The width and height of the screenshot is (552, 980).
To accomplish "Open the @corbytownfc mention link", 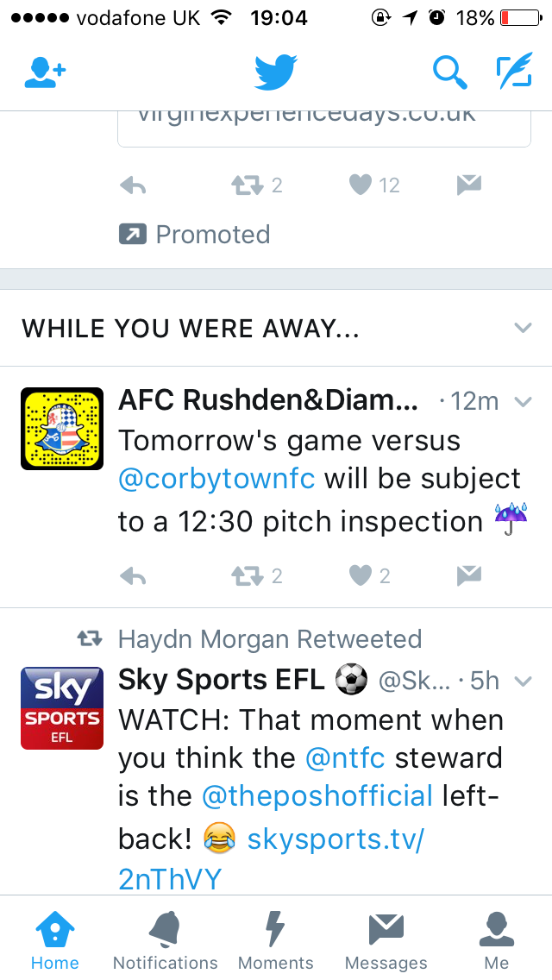I will tap(216, 480).
